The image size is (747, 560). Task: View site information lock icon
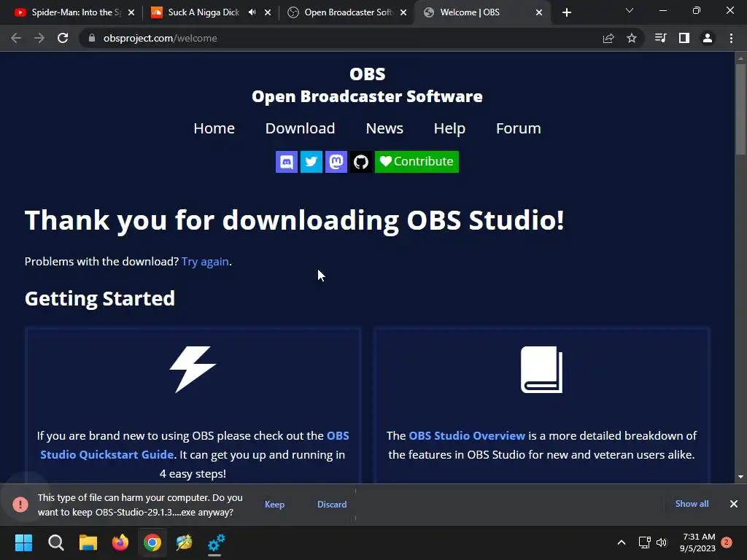[91, 38]
